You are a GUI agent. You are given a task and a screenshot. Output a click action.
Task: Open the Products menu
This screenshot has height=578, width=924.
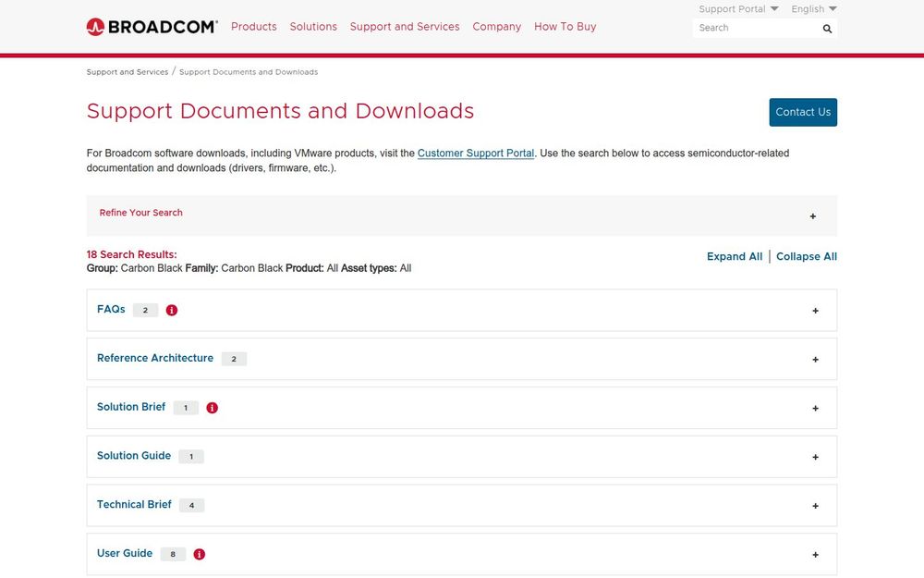[x=254, y=27]
